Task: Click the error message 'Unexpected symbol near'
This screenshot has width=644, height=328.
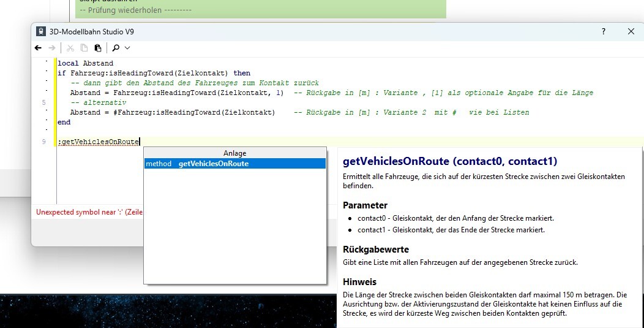Action: (89, 212)
